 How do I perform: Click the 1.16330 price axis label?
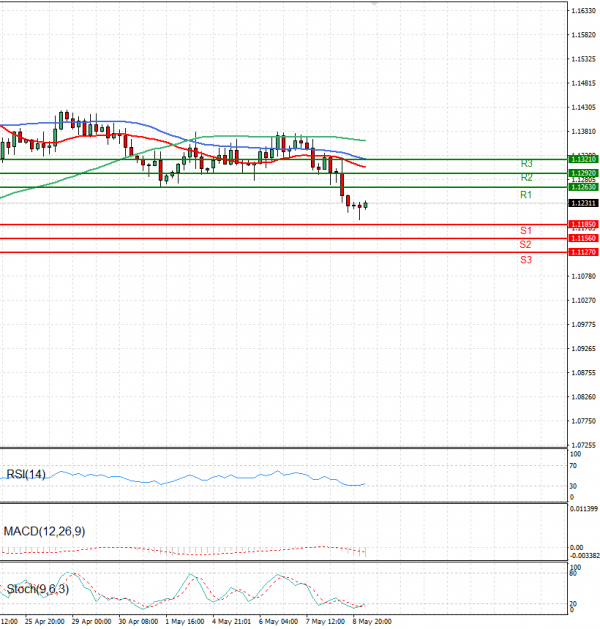582,11
